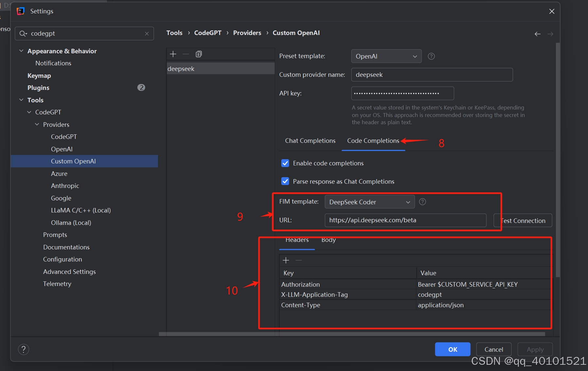
Task: Open the Prompts settings page
Action: [55, 235]
